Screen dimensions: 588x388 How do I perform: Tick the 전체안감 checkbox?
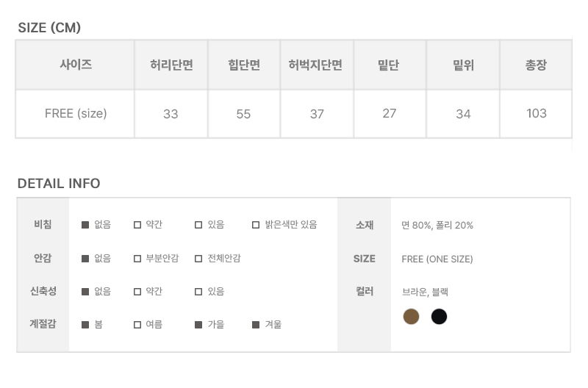pyautogui.click(x=198, y=259)
